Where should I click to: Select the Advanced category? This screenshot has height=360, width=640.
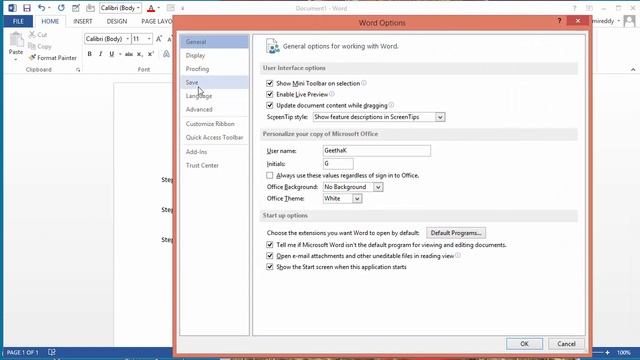(x=214, y=109)
